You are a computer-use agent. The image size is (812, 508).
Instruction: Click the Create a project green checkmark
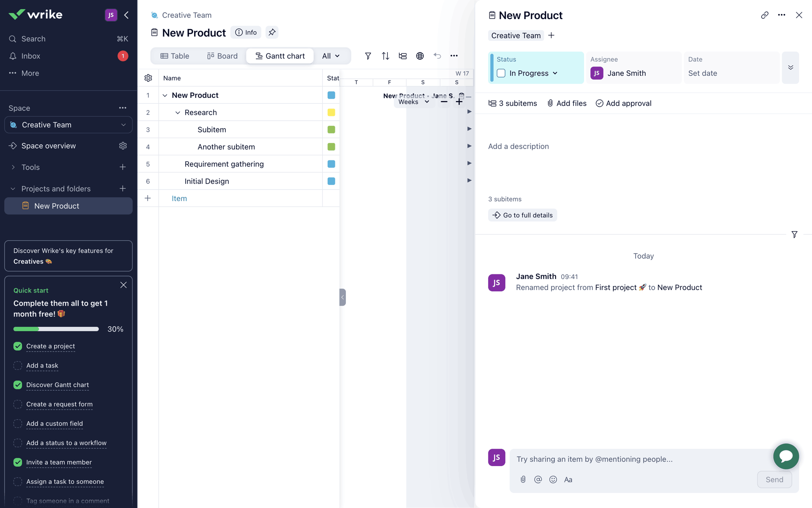pos(18,346)
